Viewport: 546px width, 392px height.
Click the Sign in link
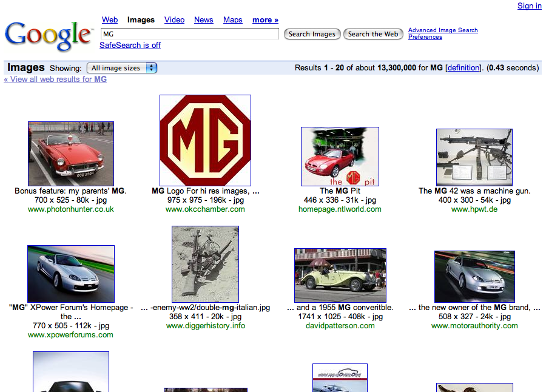tap(529, 6)
